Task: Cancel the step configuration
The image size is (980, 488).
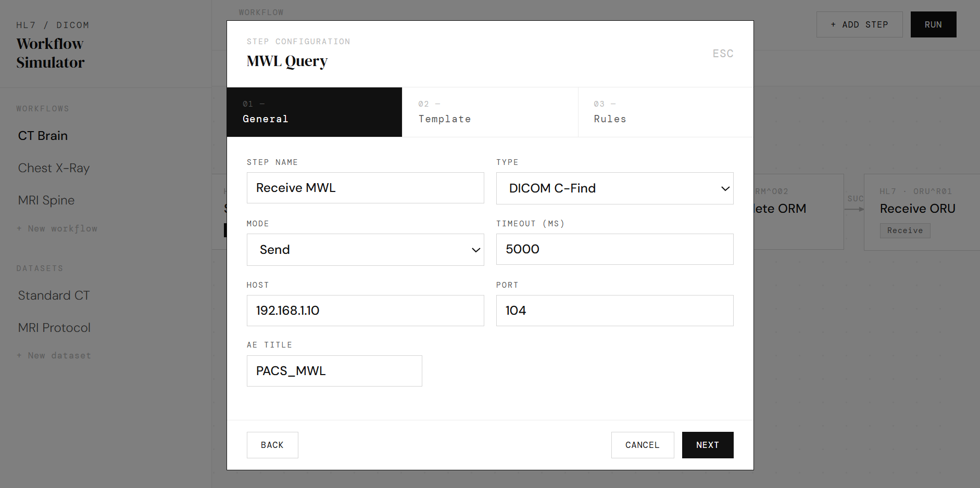Action: pyautogui.click(x=643, y=445)
